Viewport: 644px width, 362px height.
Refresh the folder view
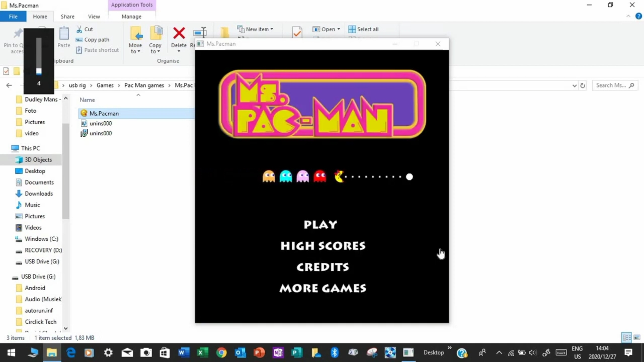[583, 85]
